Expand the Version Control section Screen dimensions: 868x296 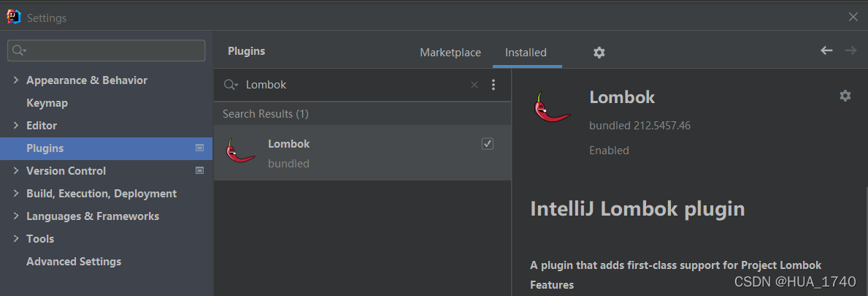(15, 171)
